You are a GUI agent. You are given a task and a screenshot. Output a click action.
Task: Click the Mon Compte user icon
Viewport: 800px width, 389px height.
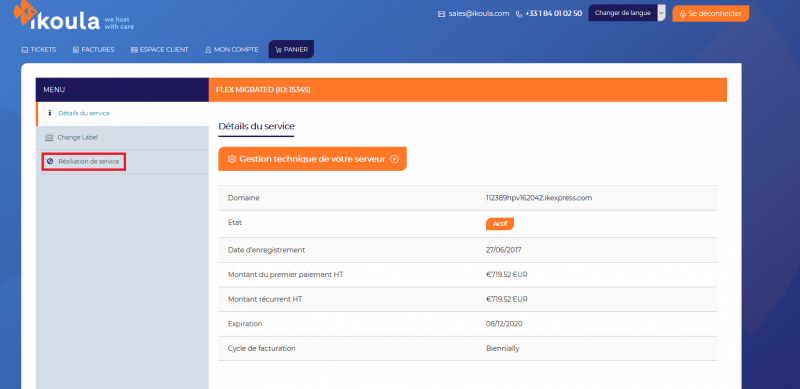(x=208, y=50)
